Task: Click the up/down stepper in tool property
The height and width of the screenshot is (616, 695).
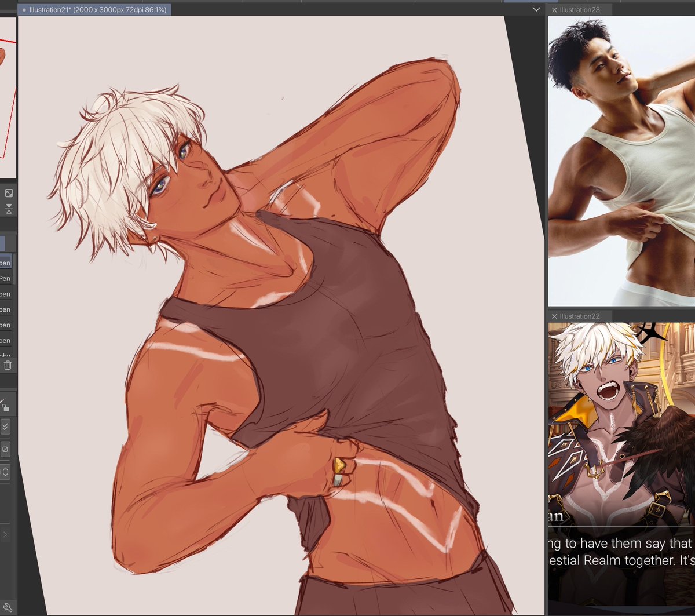Action: coord(5,471)
